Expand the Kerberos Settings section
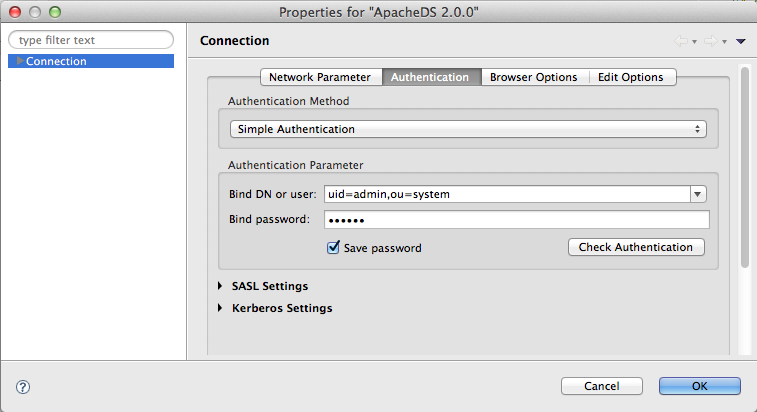This screenshot has height=412, width=757. click(221, 308)
